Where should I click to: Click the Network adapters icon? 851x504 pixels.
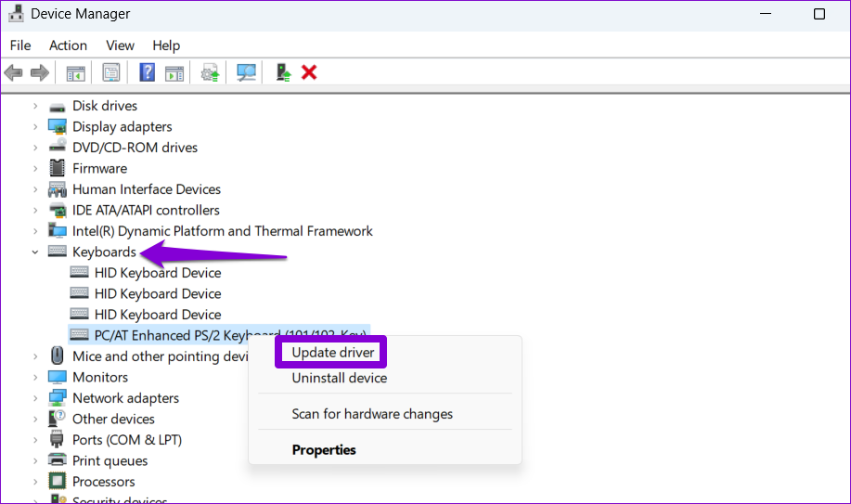click(x=57, y=398)
